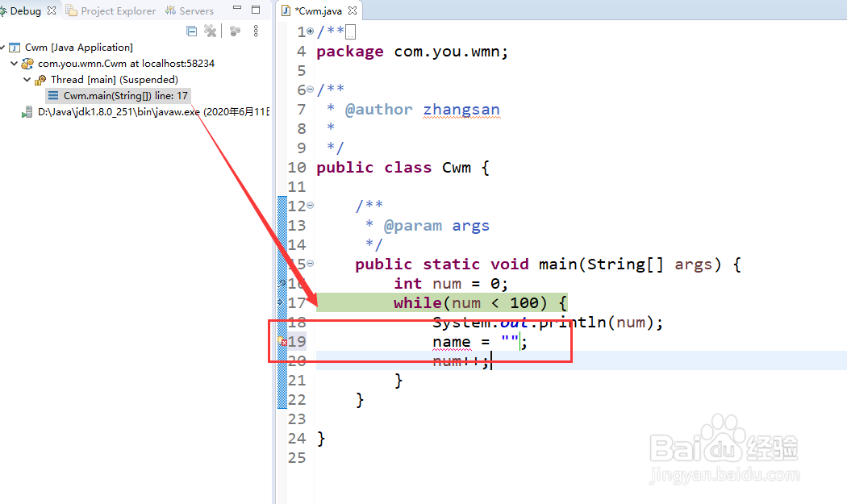The image size is (847, 504).
Task: Click the error quick-fix marker on line 19
Action: (x=282, y=341)
